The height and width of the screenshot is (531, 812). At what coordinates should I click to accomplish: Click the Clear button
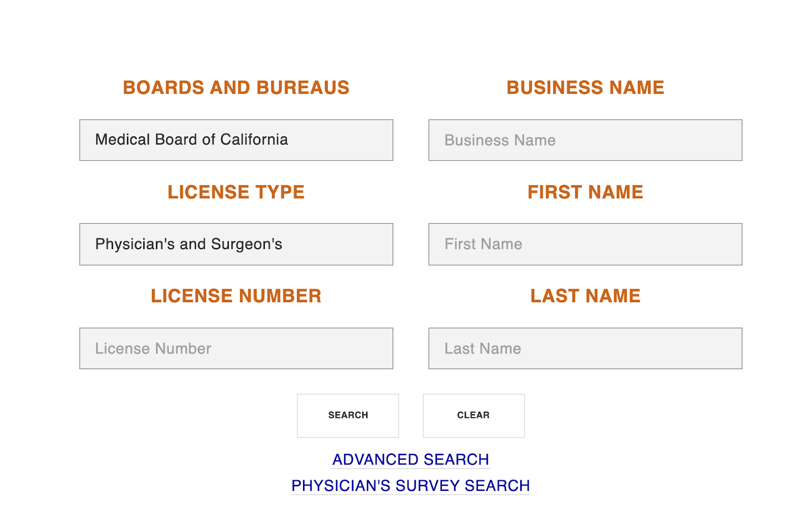tap(473, 415)
